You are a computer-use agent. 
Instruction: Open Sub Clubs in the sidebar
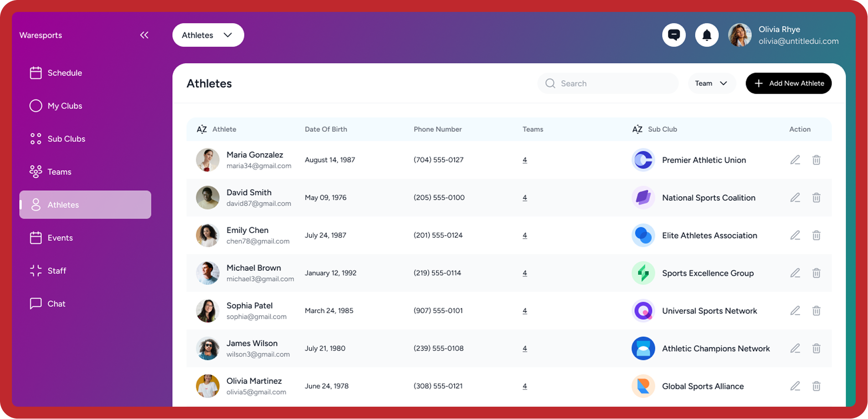66,139
